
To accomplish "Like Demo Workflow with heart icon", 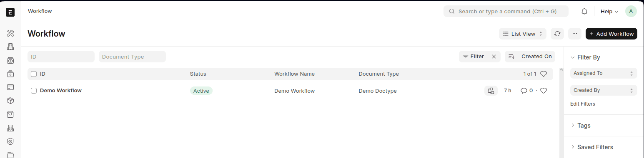I will click(544, 91).
